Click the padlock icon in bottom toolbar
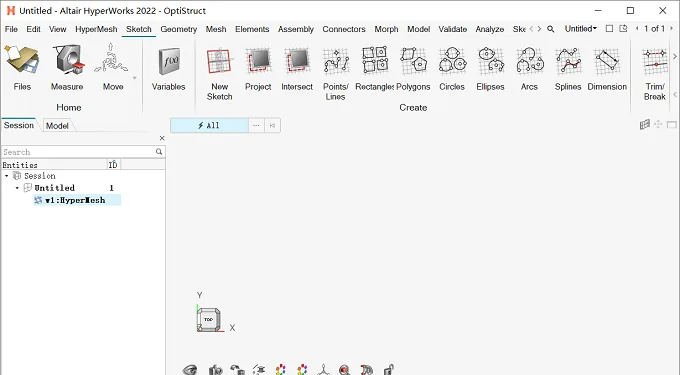The image size is (680, 375). click(389, 370)
